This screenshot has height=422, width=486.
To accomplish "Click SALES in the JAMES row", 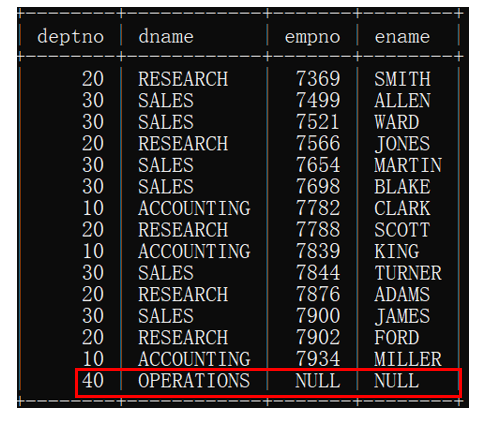I will [x=166, y=316].
